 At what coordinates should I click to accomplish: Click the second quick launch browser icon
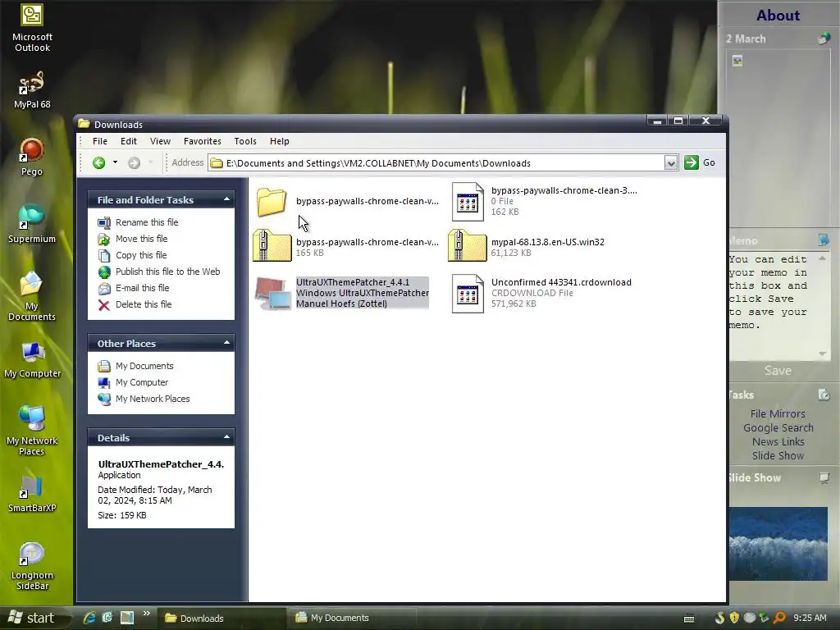point(107,618)
